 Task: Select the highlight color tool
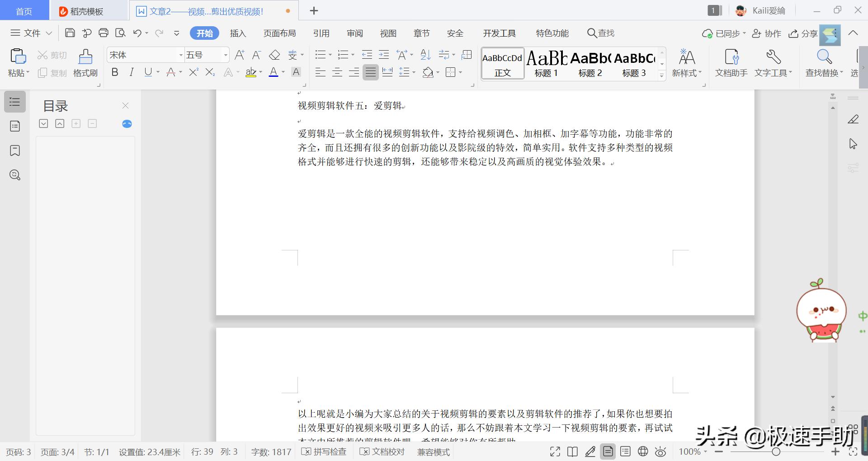[250, 72]
